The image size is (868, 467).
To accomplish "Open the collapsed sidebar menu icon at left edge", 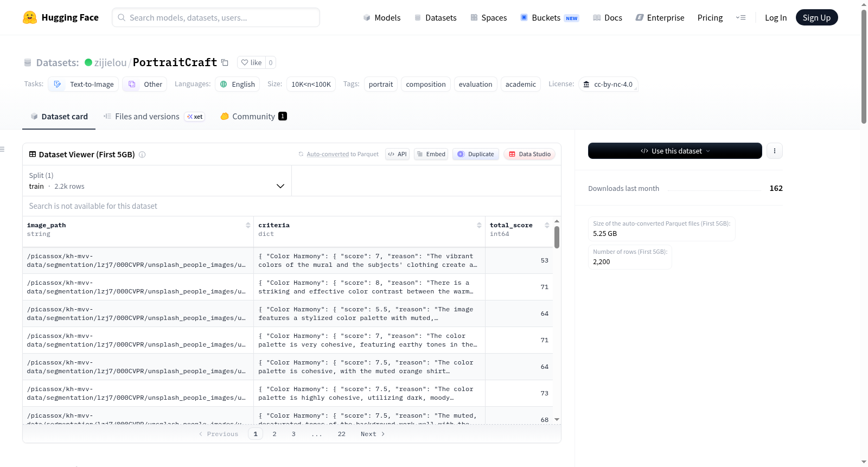I will point(2,149).
